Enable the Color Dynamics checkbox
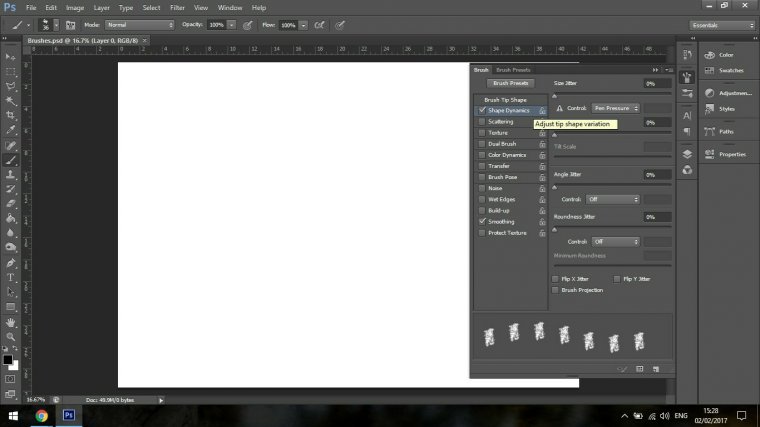Image resolution: width=760 pixels, height=427 pixels. (x=482, y=155)
